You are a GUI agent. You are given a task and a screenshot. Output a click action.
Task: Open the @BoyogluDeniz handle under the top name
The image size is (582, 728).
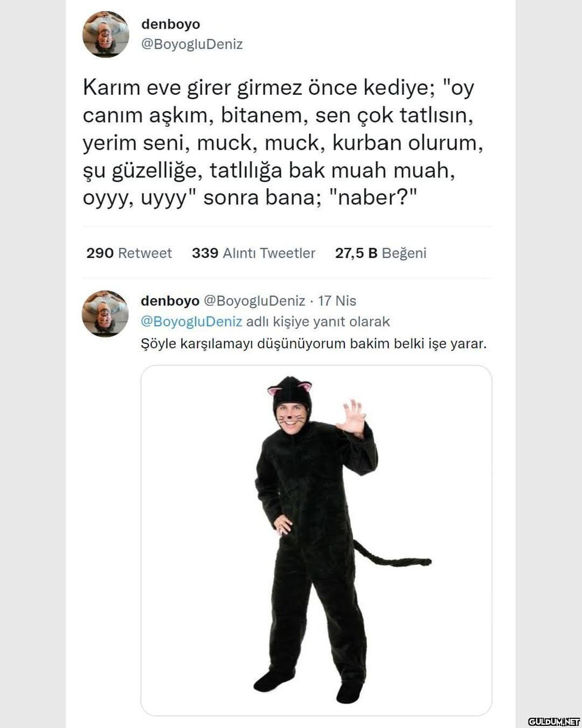pos(192,44)
